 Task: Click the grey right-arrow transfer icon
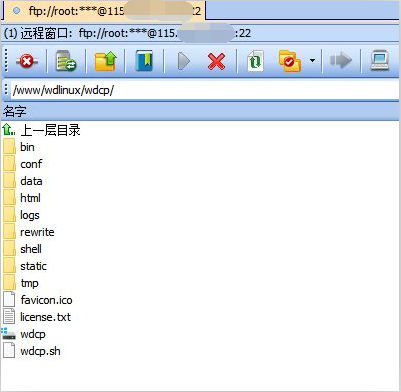(x=341, y=61)
